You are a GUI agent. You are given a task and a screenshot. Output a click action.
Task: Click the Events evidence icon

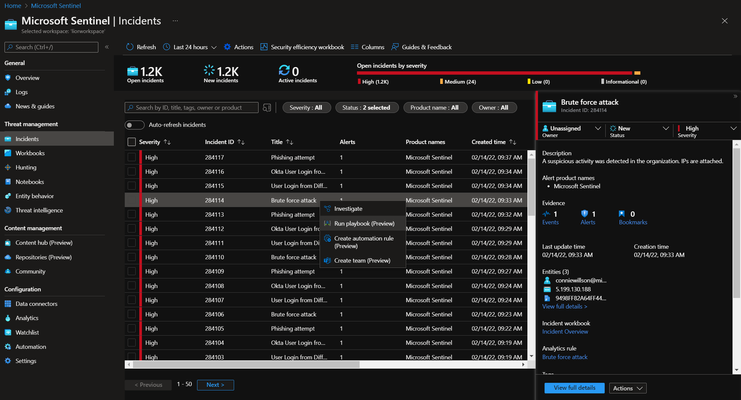point(546,214)
